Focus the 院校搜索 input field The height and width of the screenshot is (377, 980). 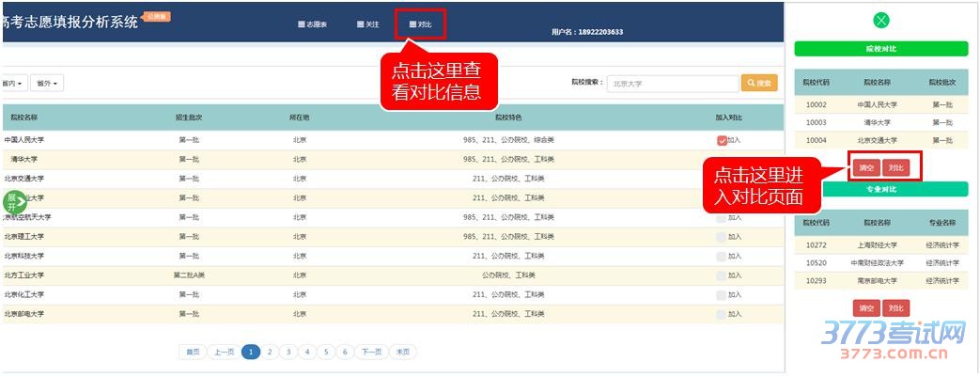pyautogui.click(x=671, y=83)
